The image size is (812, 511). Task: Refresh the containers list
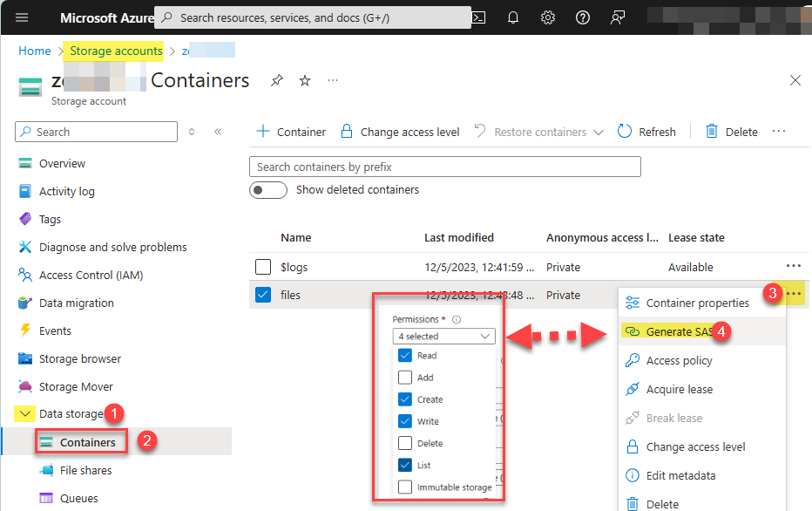pyautogui.click(x=646, y=132)
